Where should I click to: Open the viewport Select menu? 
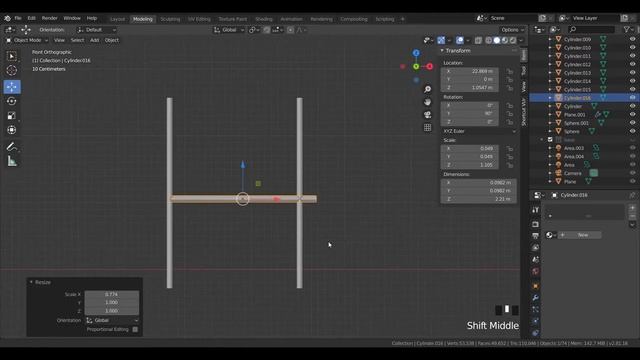click(77, 40)
